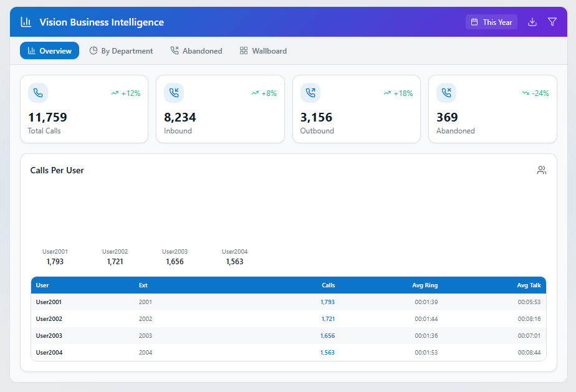The height and width of the screenshot is (392, 576).
Task: Open the This Year date range dropdown
Action: (491, 22)
